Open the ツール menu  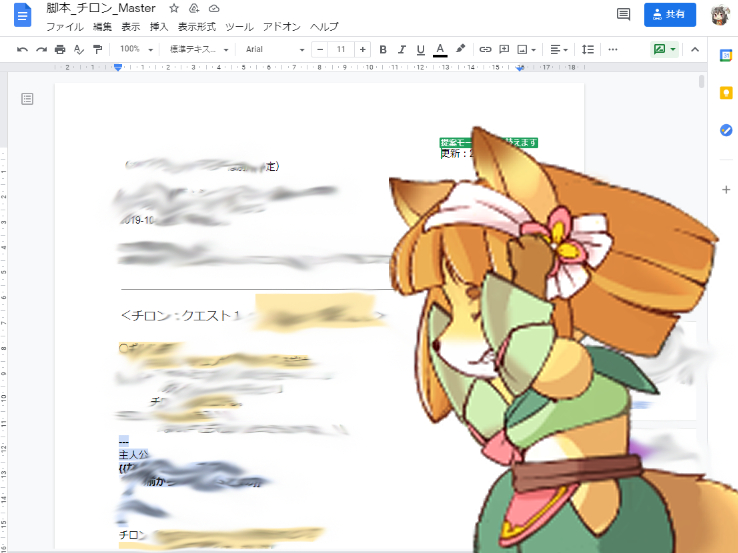click(x=239, y=27)
